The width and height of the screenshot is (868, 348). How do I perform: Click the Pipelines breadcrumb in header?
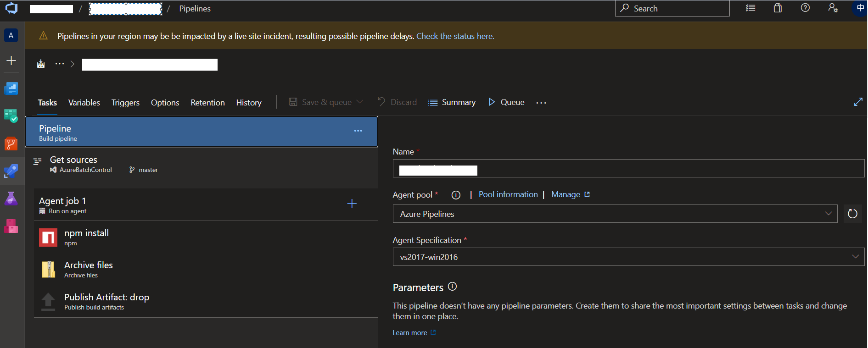[x=195, y=9]
